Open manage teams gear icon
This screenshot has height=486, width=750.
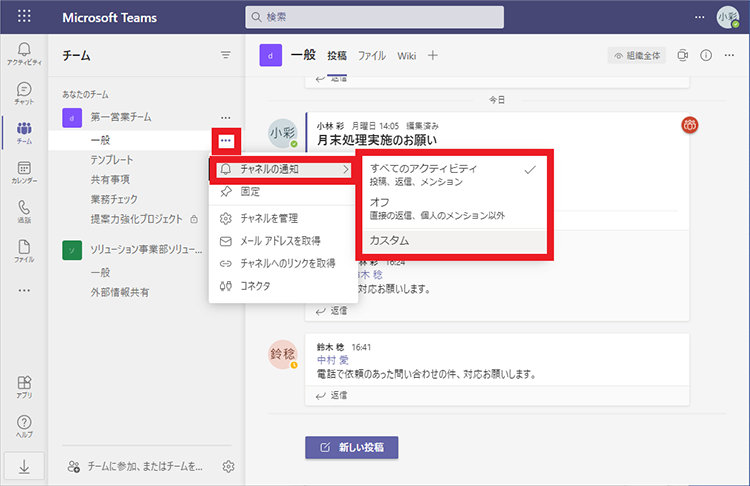pos(229,466)
